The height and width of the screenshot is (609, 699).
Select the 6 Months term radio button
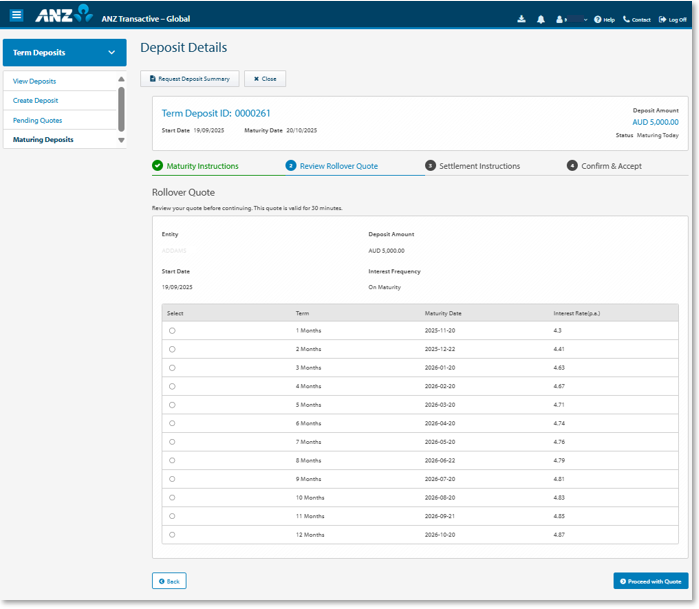click(172, 423)
